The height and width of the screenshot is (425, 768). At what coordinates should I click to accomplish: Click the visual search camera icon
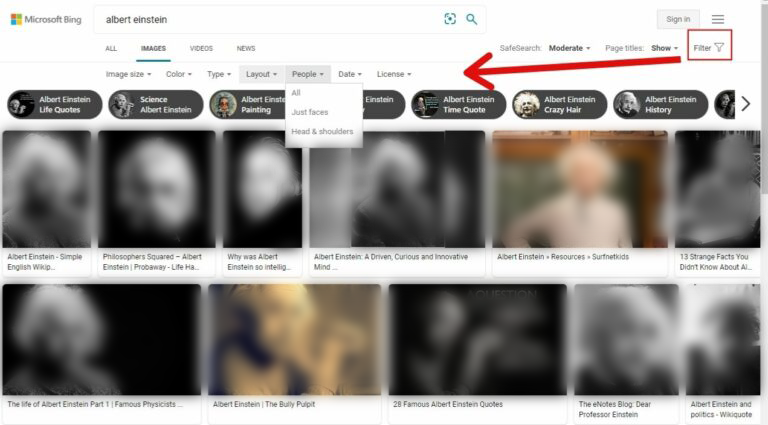coord(450,19)
